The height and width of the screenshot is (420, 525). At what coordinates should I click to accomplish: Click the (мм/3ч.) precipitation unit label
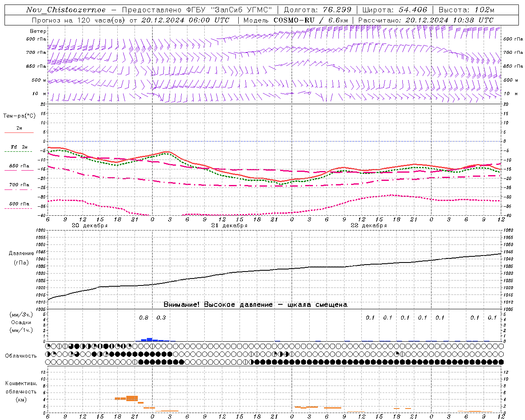click(x=21, y=315)
